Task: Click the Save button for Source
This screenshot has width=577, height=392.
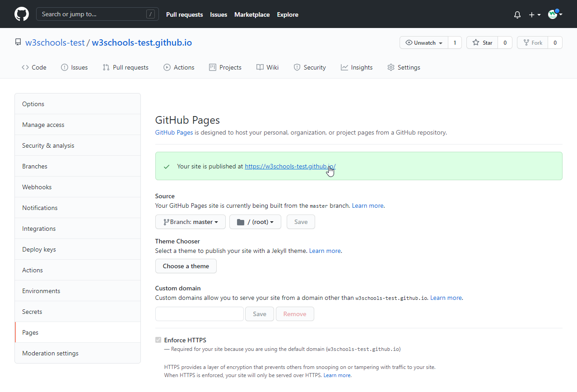Action: [301, 222]
